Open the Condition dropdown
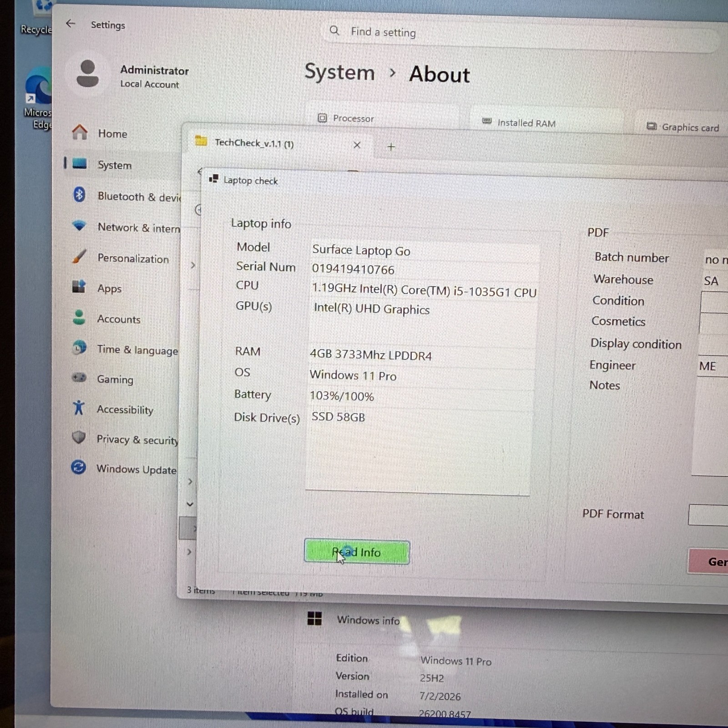The image size is (728, 728). pyautogui.click(x=714, y=302)
